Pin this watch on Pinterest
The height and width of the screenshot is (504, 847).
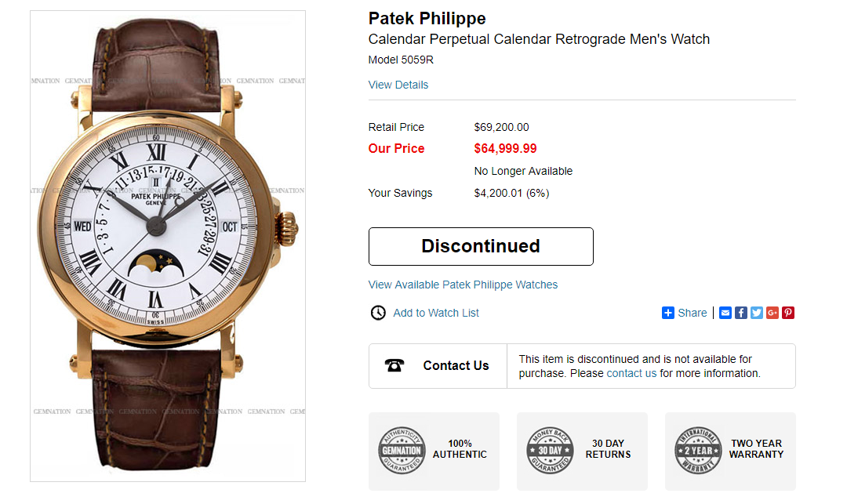(x=788, y=313)
